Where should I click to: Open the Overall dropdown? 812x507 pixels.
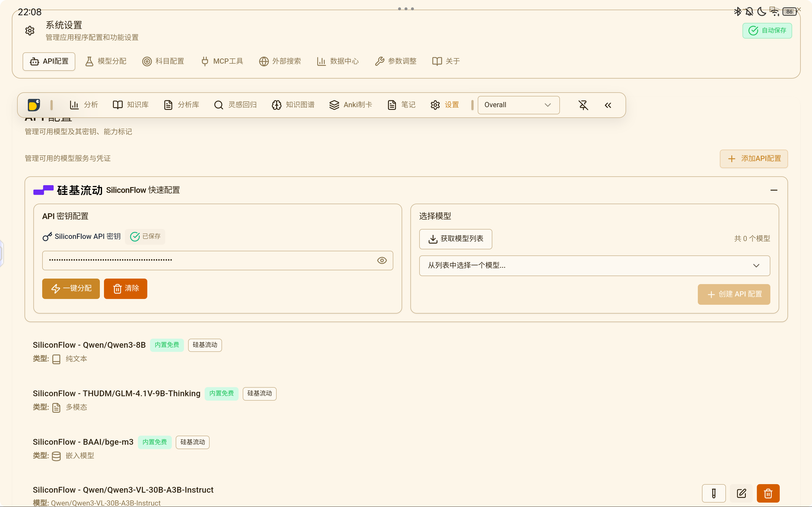519,105
